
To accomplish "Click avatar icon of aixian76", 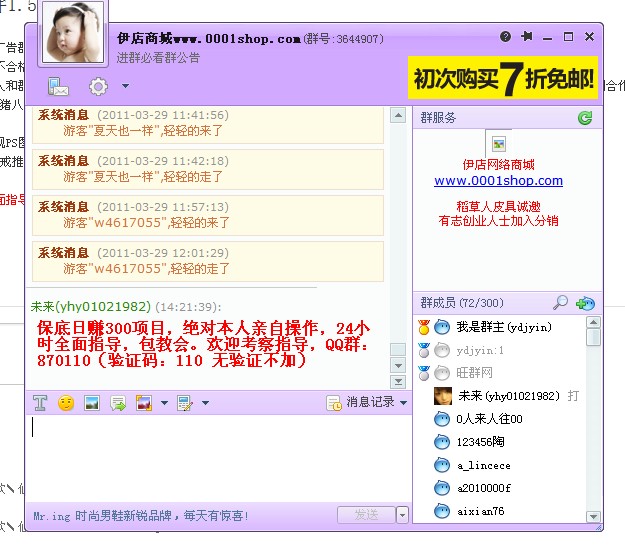I will 442,511.
